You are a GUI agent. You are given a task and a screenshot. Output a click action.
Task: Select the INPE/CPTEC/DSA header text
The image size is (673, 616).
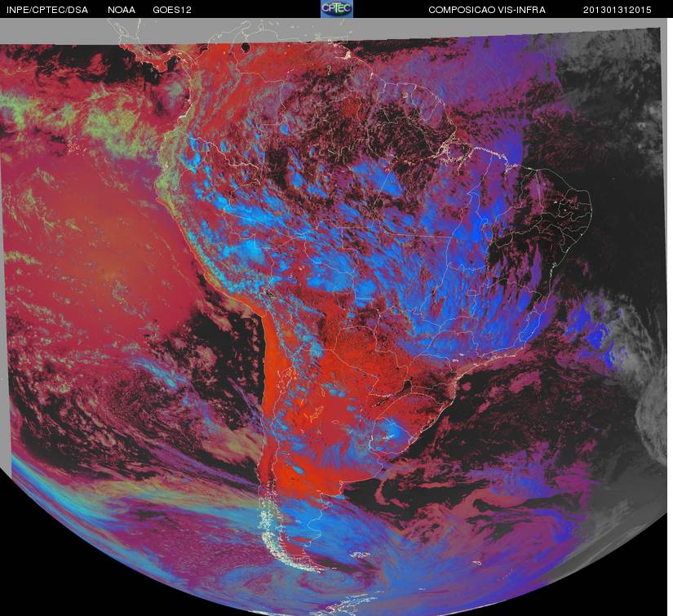coord(47,10)
